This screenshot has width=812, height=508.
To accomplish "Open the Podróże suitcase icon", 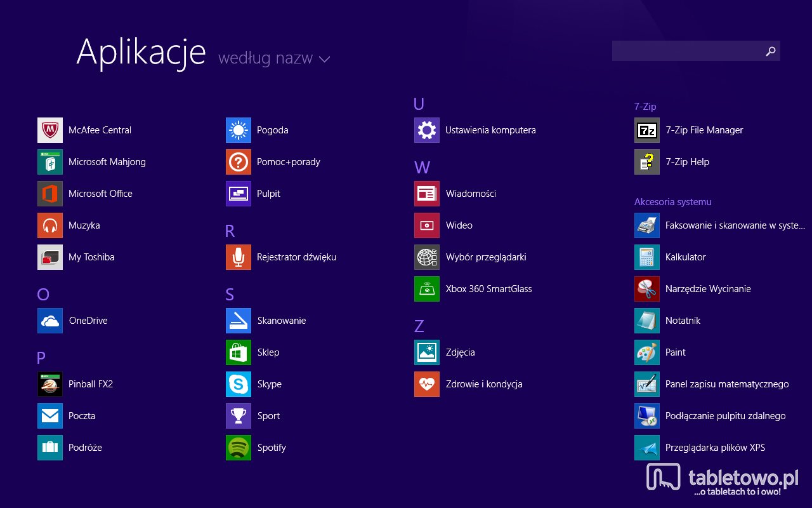I will pyautogui.click(x=50, y=448).
